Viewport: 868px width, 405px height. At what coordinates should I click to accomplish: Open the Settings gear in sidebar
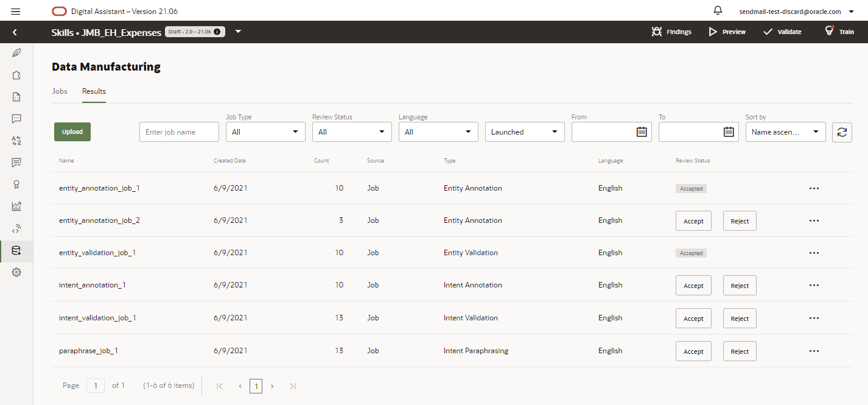[16, 272]
